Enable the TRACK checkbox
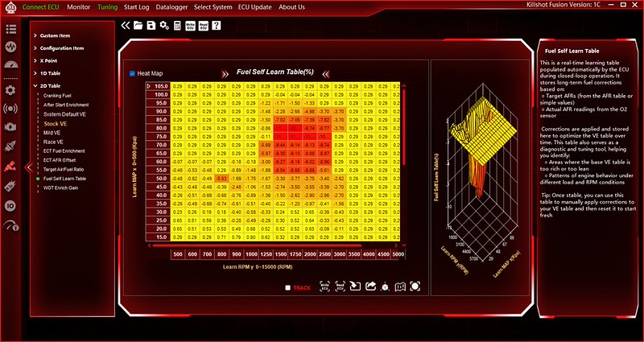The width and height of the screenshot is (644, 342). tap(288, 288)
